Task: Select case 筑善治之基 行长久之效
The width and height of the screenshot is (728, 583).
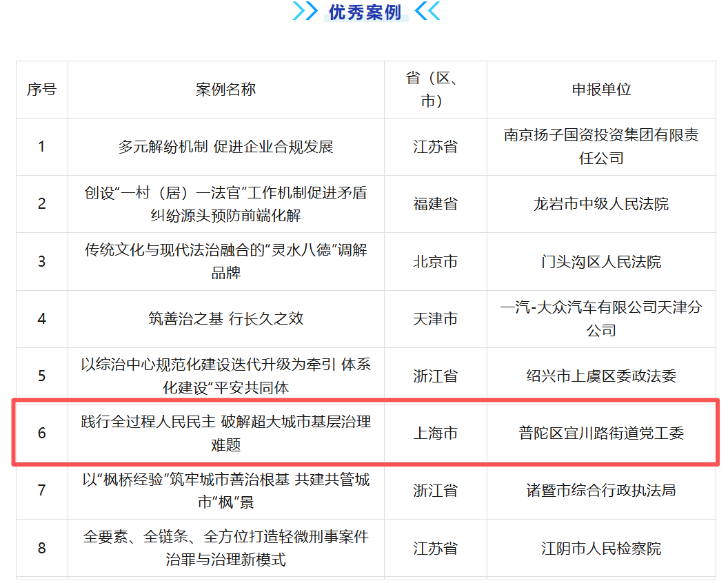Action: pyautogui.click(x=226, y=319)
